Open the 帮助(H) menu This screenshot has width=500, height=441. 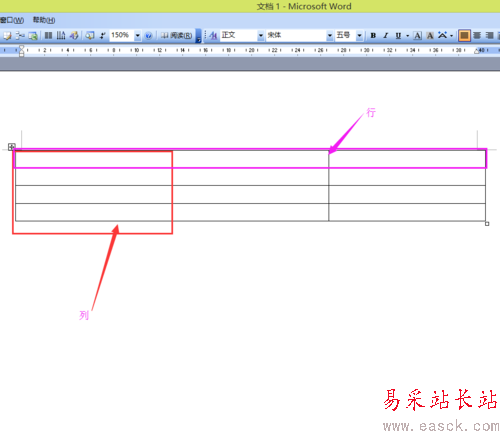[x=44, y=20]
